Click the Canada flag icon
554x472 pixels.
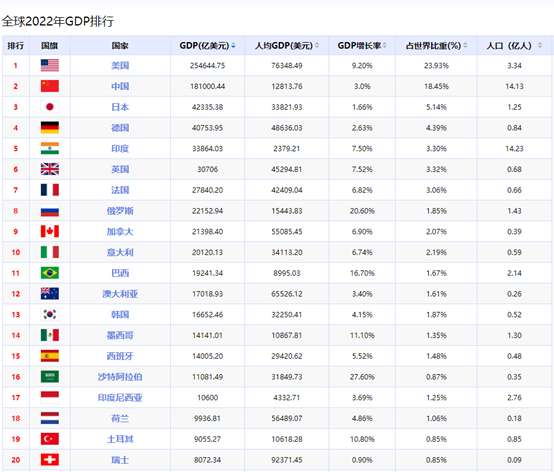[50, 231]
